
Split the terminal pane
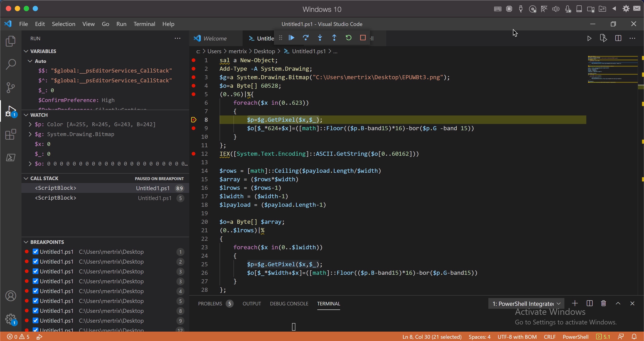(x=589, y=303)
